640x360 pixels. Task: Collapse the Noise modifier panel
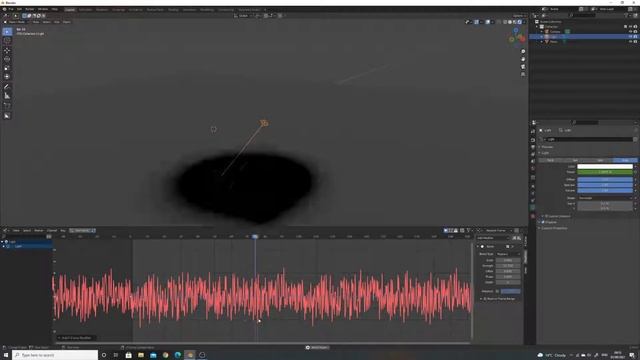click(x=478, y=247)
